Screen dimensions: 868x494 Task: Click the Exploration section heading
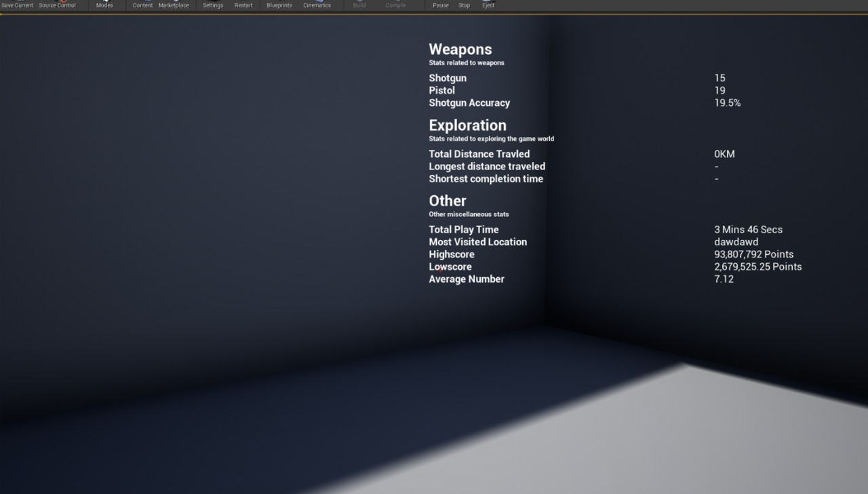click(x=467, y=125)
